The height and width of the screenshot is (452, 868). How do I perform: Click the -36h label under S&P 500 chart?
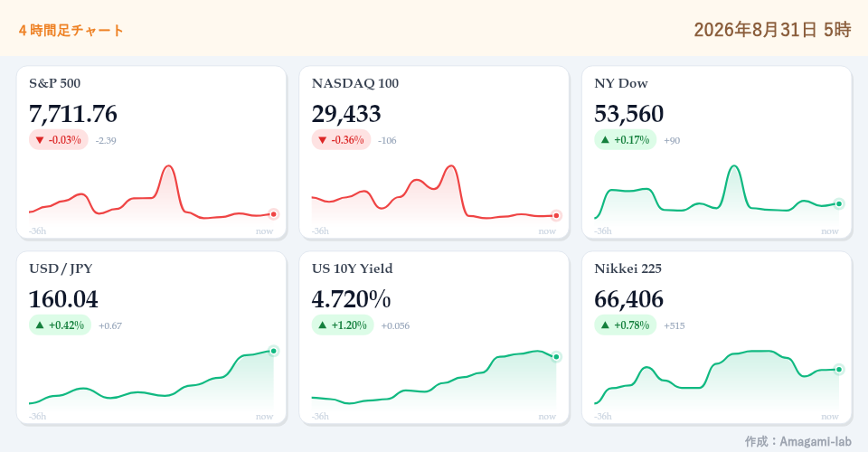pyautogui.click(x=38, y=231)
